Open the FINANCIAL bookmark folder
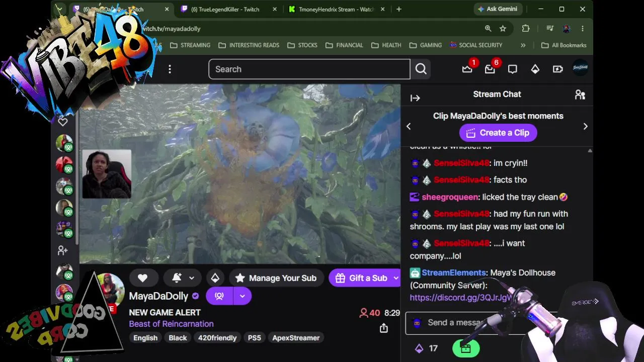Screen dimensions: 644x362 [x=344, y=45]
